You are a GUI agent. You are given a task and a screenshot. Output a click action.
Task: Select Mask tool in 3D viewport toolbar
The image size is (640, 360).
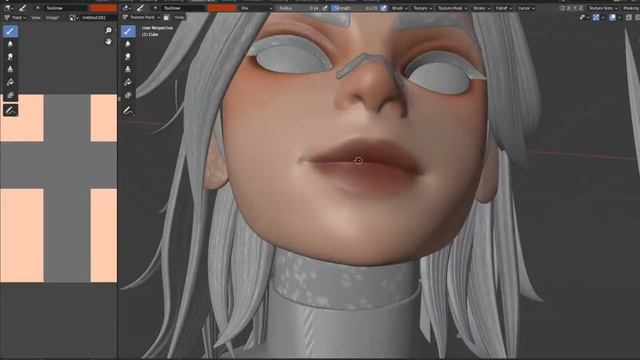(128, 95)
